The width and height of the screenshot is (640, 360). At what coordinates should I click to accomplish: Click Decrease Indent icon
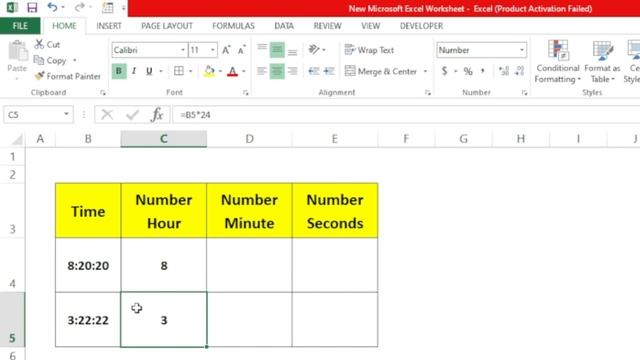[313, 71]
